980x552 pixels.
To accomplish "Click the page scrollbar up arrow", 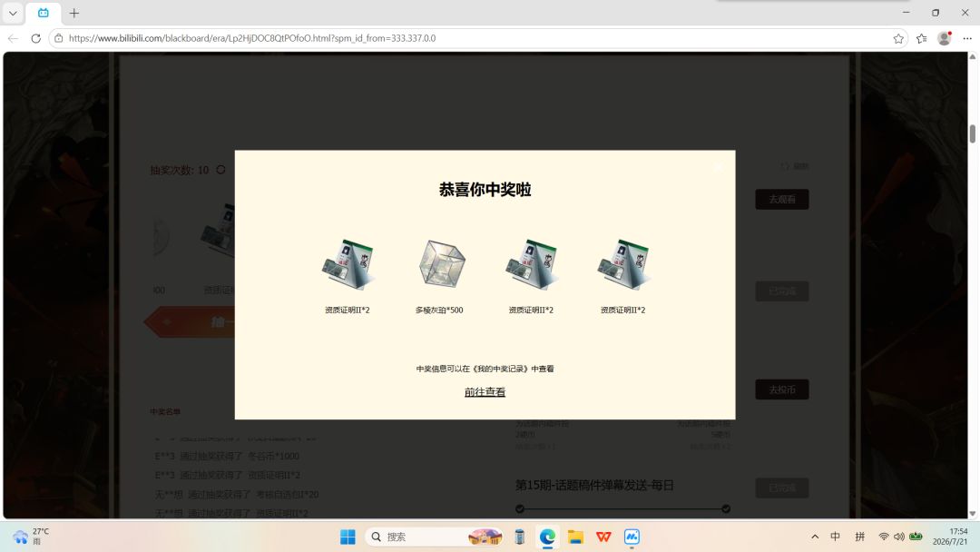I will click(x=973, y=57).
